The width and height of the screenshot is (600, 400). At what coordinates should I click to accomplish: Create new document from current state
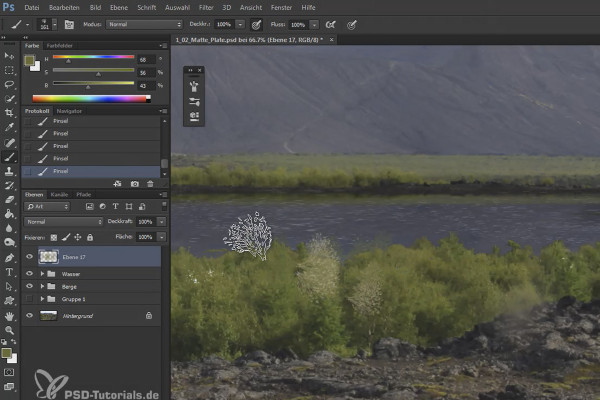[117, 184]
